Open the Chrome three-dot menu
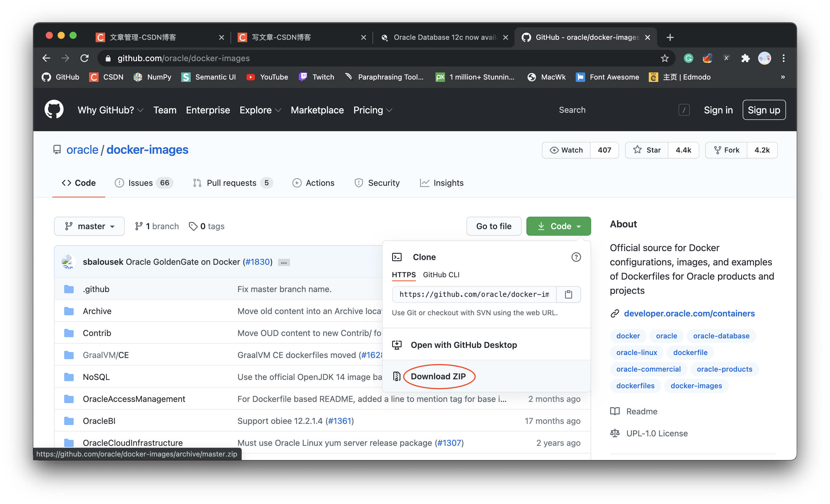 point(784,58)
